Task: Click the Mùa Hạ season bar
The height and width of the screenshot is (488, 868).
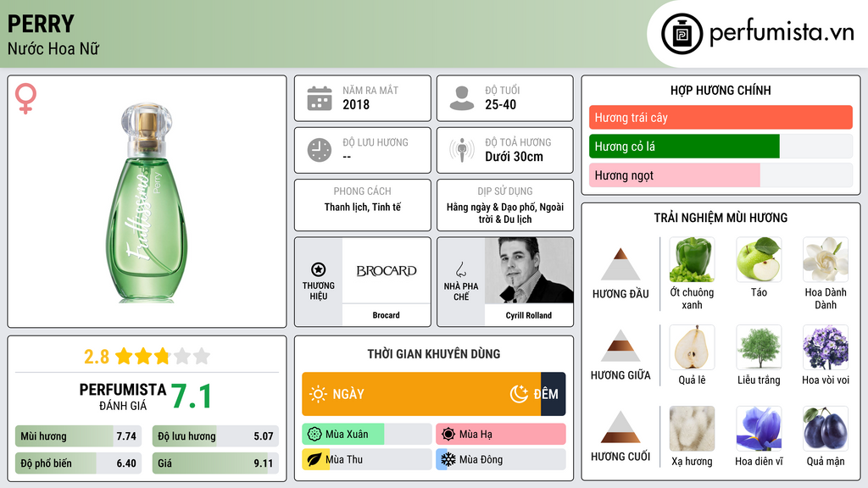Action: 500,435
